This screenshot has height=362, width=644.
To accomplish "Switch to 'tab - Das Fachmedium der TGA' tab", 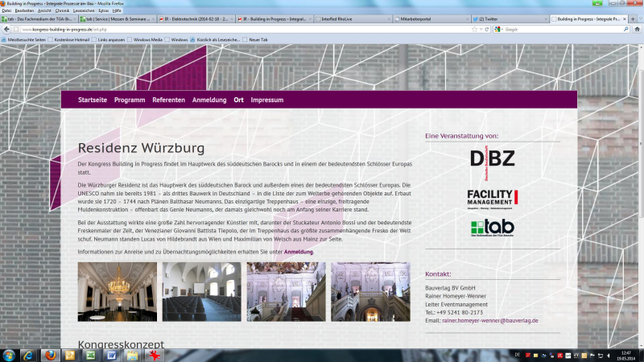I will [37, 19].
